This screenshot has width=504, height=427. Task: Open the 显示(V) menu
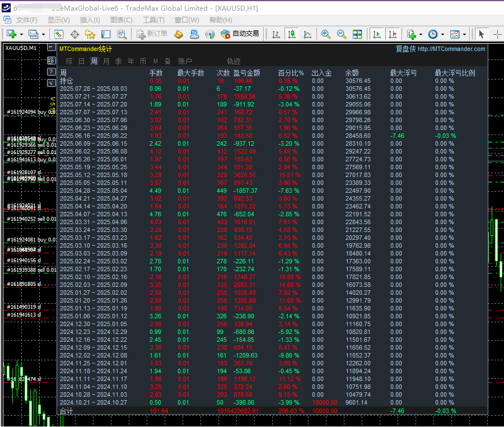tap(58, 20)
